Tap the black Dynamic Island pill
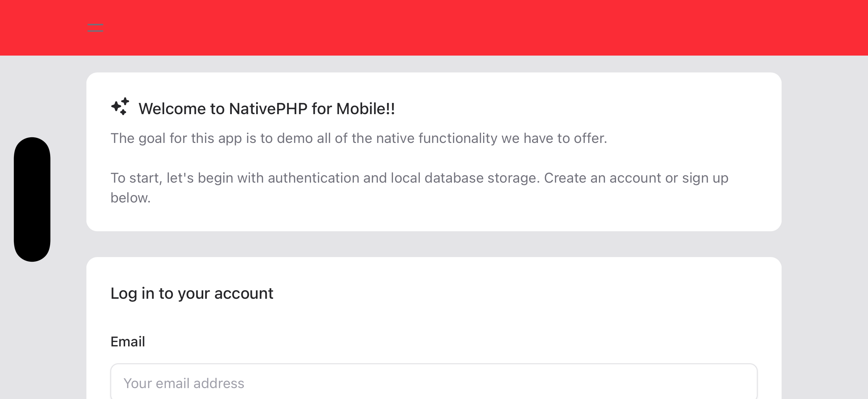This screenshot has width=868, height=399. [32, 199]
